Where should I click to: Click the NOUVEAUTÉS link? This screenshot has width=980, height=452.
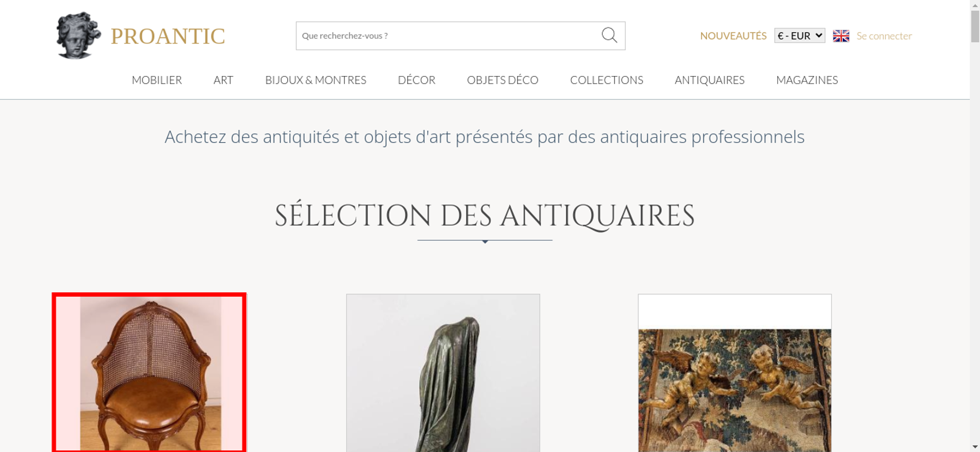click(x=733, y=36)
